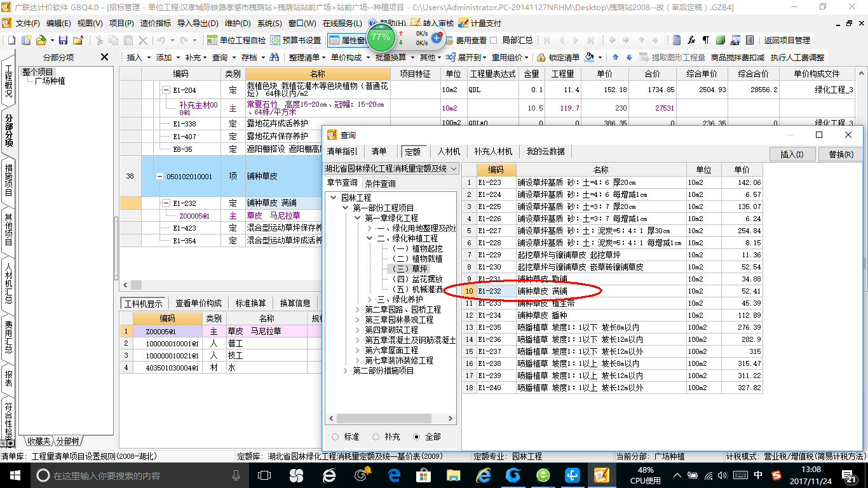Image resolution: width=868 pixels, height=488 pixels.
Task: Open the 造价指标 menu
Action: 156,24
